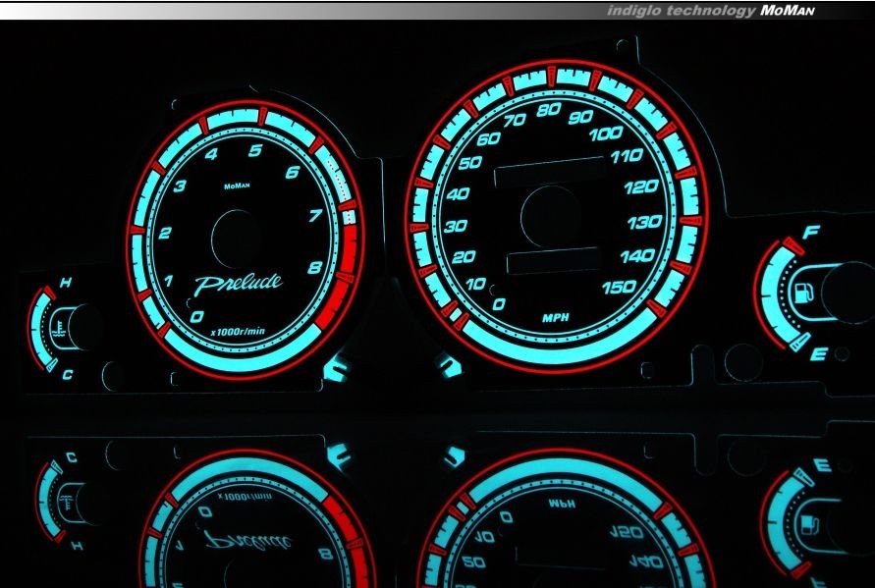Screen dimensions: 875x588
Task: Click the 0 mark on upright tachometer
Action: pyautogui.click(x=197, y=317)
